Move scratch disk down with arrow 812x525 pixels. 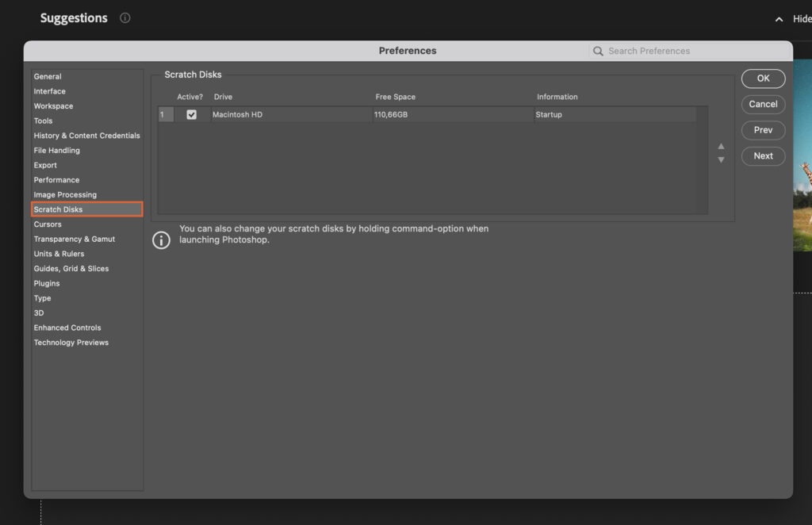(x=721, y=160)
